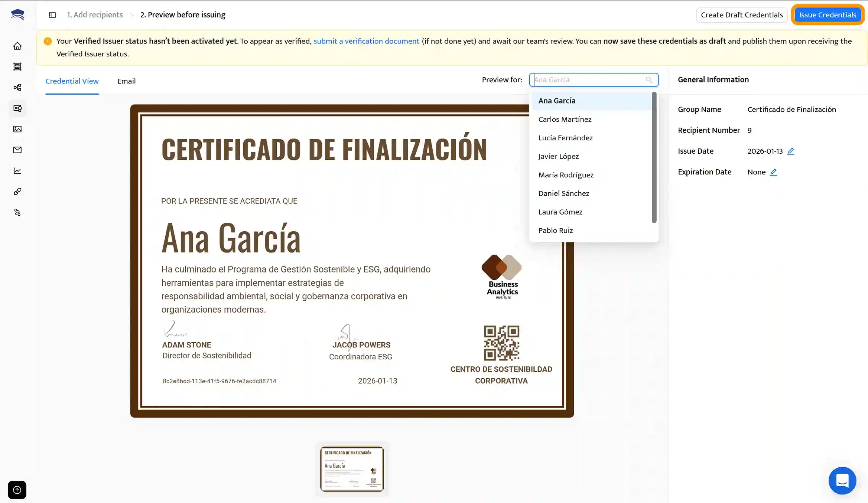
Task: Choose Lucía Fernández in recipient list
Action: pyautogui.click(x=565, y=138)
